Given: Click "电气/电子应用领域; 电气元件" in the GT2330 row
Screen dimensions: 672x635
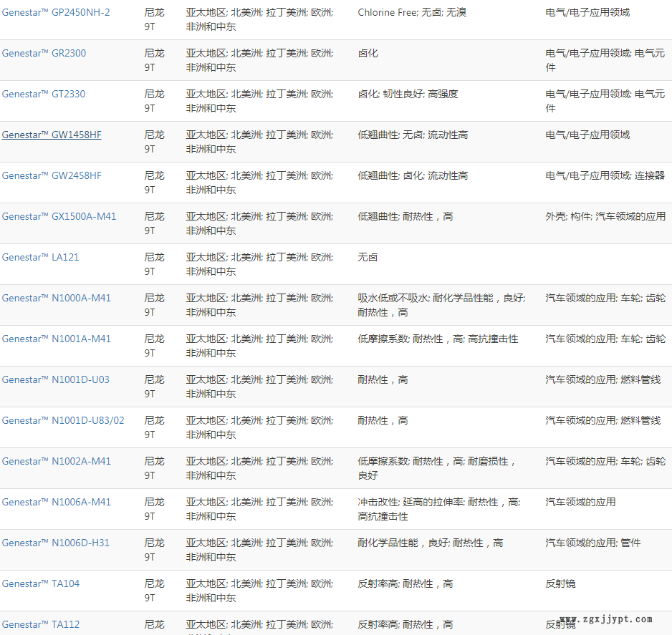Looking at the screenshot, I should (605, 101).
